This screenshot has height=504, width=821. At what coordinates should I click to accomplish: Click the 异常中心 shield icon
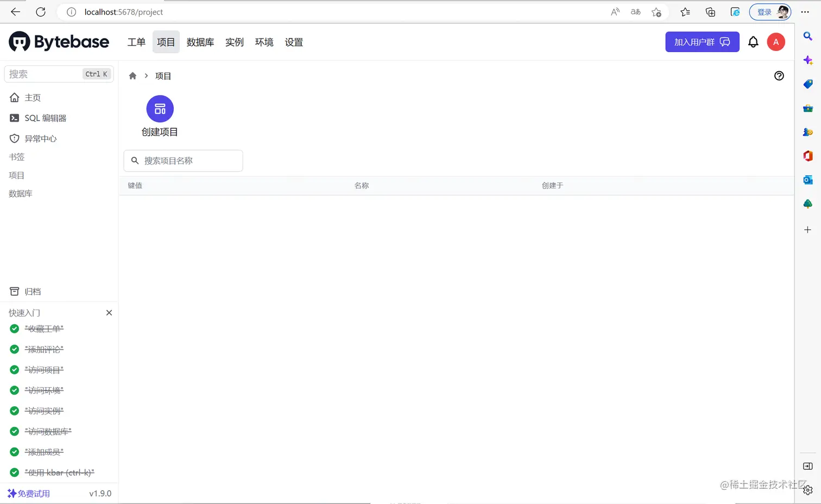coord(14,138)
